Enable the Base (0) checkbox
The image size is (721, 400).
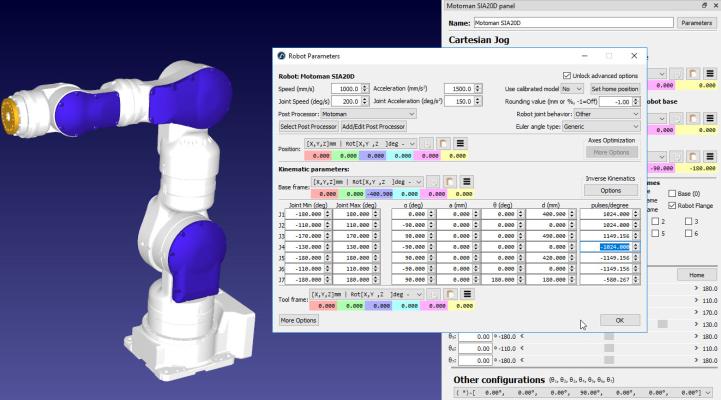pos(672,194)
